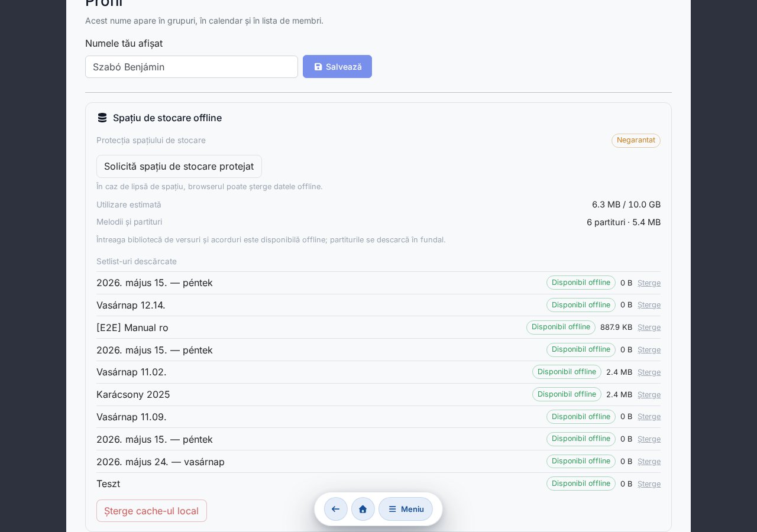Select the Melodii și partituri label

click(129, 222)
